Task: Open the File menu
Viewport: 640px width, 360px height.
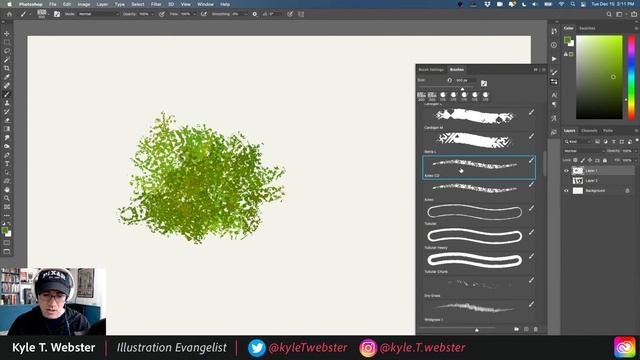Action: pos(53,4)
